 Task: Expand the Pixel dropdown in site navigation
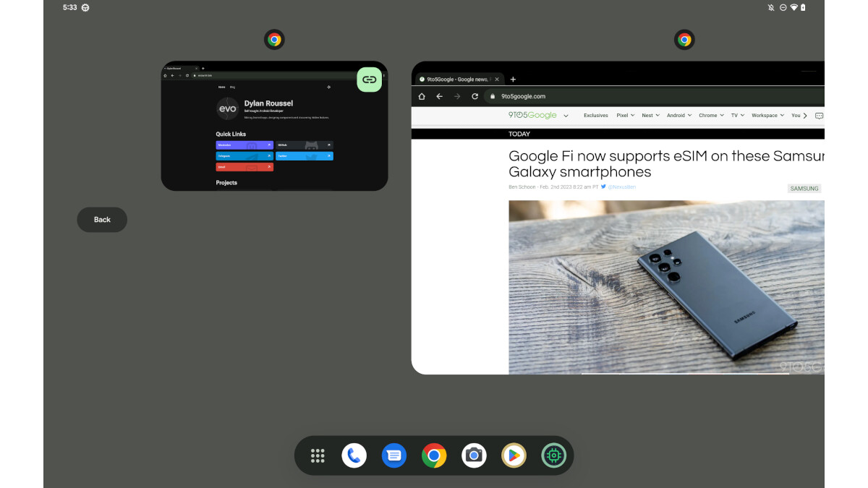tap(625, 116)
